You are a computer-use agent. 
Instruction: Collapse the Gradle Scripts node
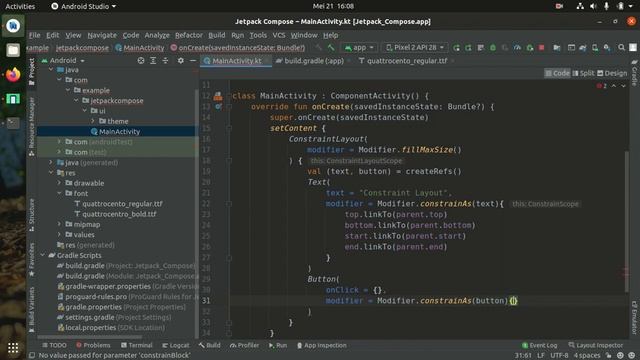42,255
